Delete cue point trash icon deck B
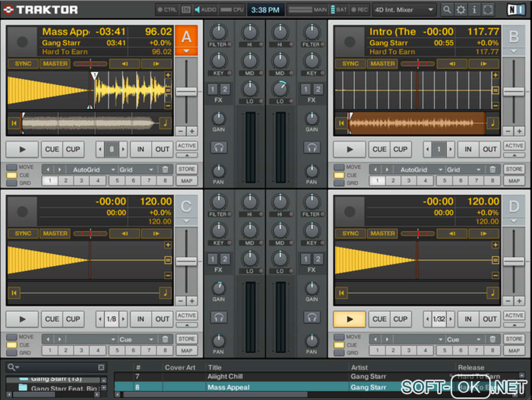Viewport: 532px width, 400px height. pyautogui.click(x=493, y=169)
